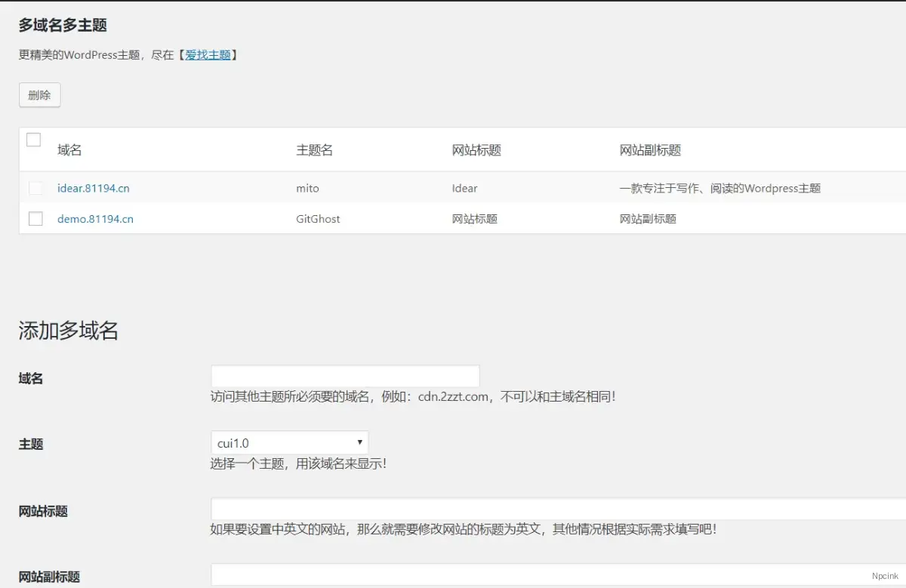
Task: Open the demo.81194.cn domain link
Action: point(95,219)
